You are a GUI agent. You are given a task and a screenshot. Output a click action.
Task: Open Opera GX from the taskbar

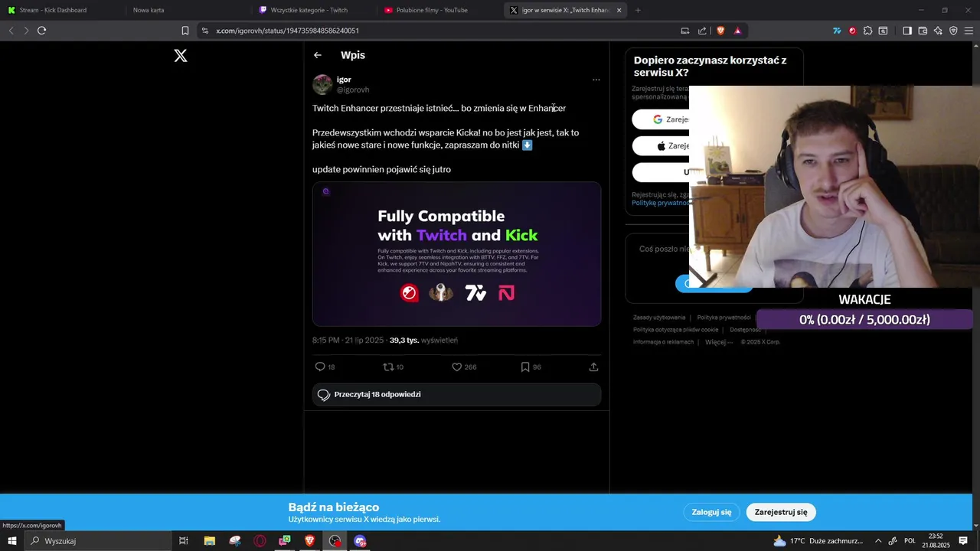click(260, 541)
